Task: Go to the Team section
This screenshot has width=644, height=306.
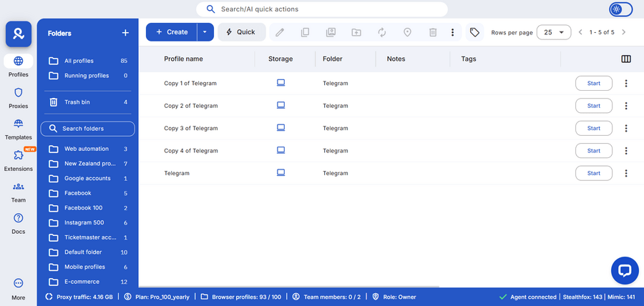Action: 19,192
